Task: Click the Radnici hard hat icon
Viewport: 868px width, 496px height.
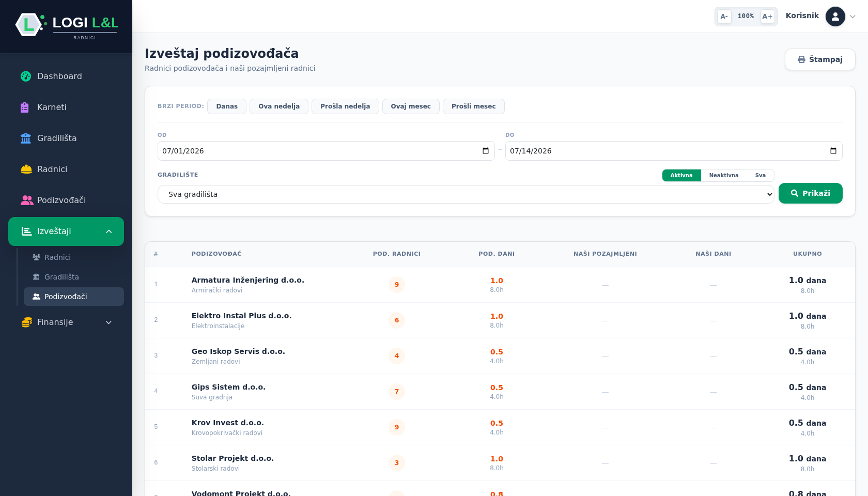Action: coord(26,169)
